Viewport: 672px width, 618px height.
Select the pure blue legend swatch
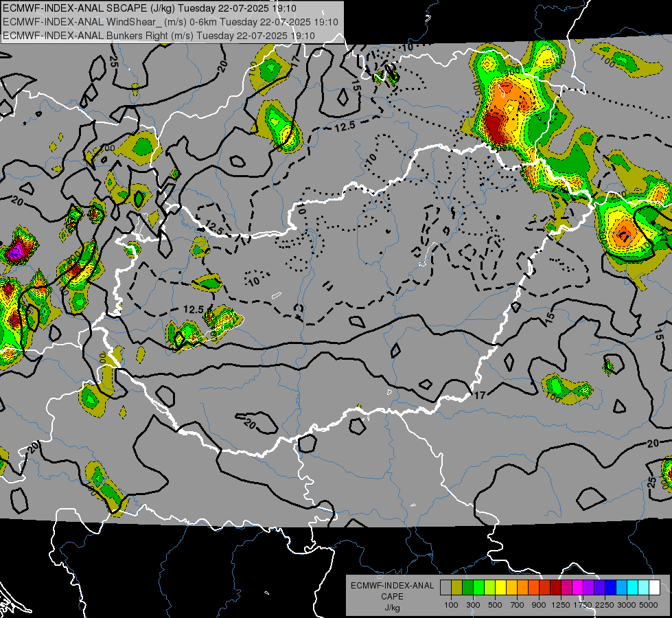click(611, 587)
